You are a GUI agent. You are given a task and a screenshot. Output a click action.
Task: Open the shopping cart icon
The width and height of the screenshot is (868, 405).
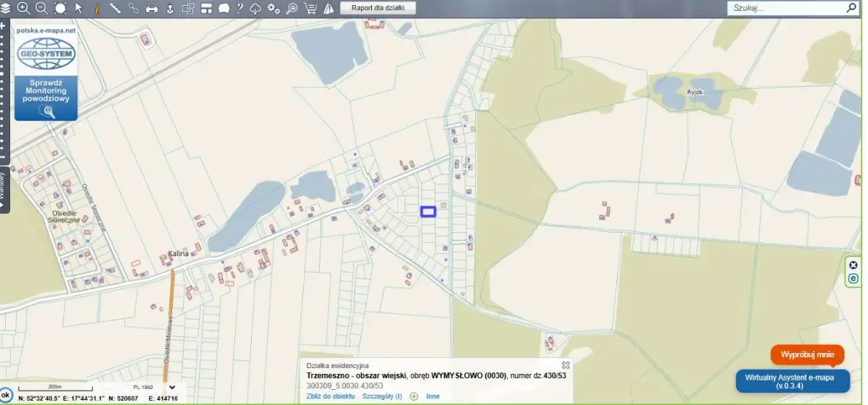310,9
